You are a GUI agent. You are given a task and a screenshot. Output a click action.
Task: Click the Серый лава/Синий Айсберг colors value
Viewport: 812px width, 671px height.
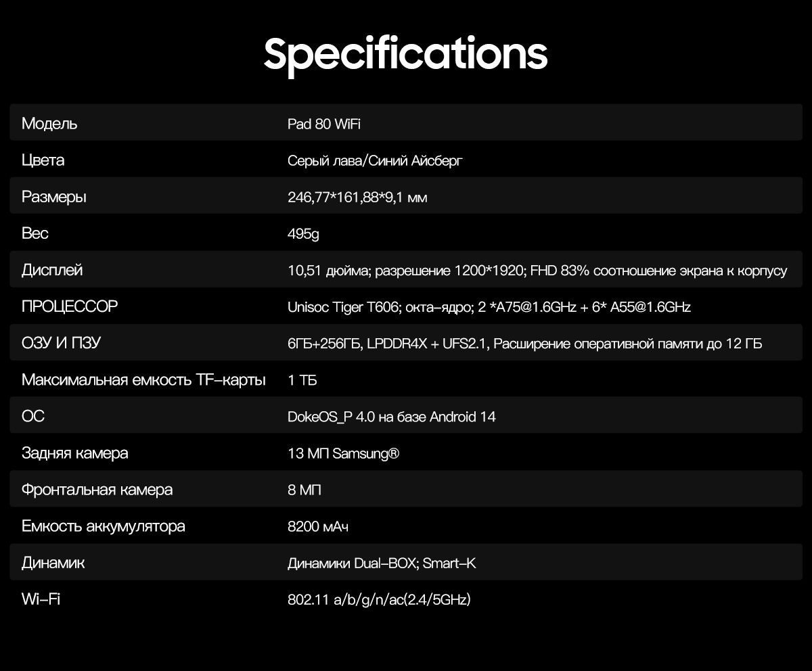coord(375,160)
